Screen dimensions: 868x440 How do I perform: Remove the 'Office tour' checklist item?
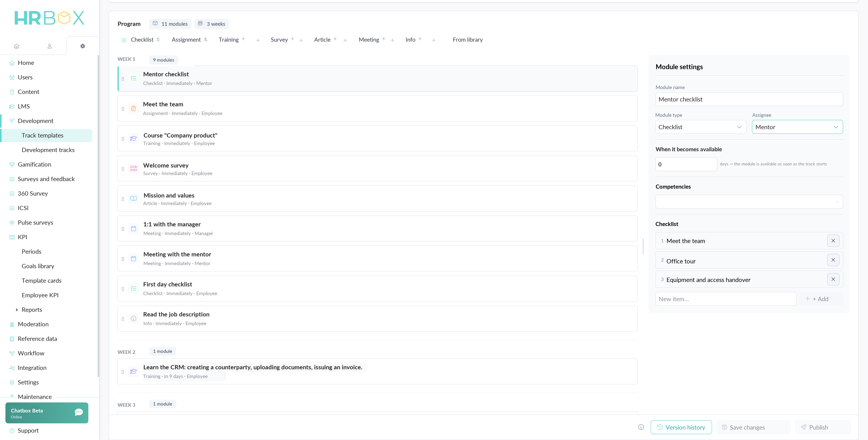click(x=833, y=260)
